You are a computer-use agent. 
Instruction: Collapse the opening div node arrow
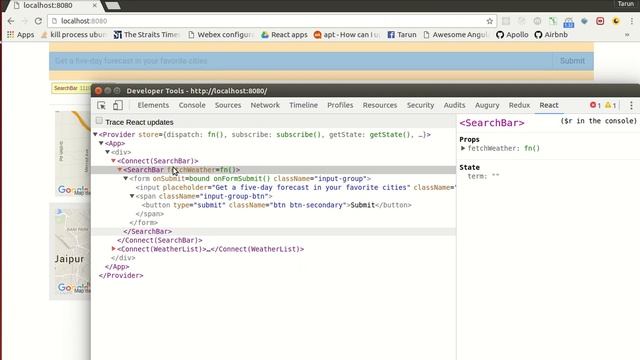tap(108, 152)
